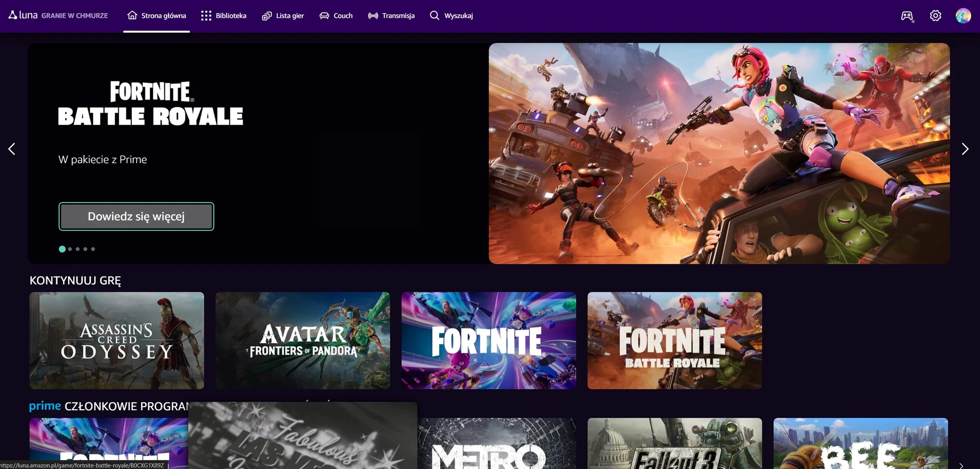The width and height of the screenshot is (980, 469).
Task: Open the Metro game card
Action: pos(497,444)
